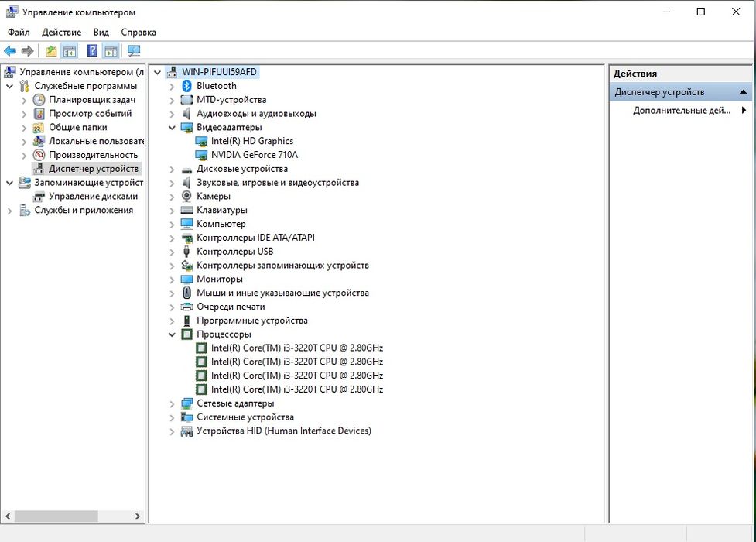Expand the Контроллеры IDE ATA/ATAPI category
The width and height of the screenshot is (756, 542).
pos(172,238)
